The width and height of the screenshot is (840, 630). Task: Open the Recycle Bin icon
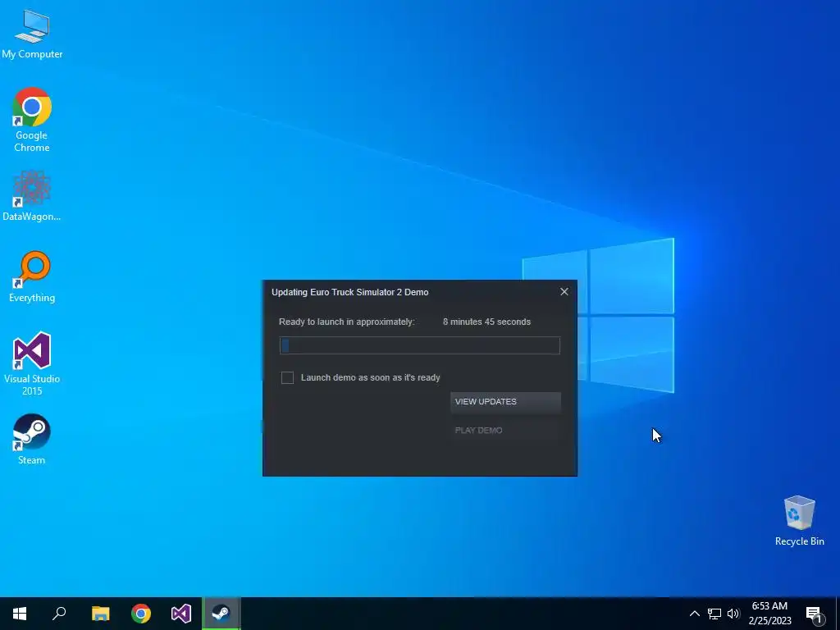pos(799,520)
